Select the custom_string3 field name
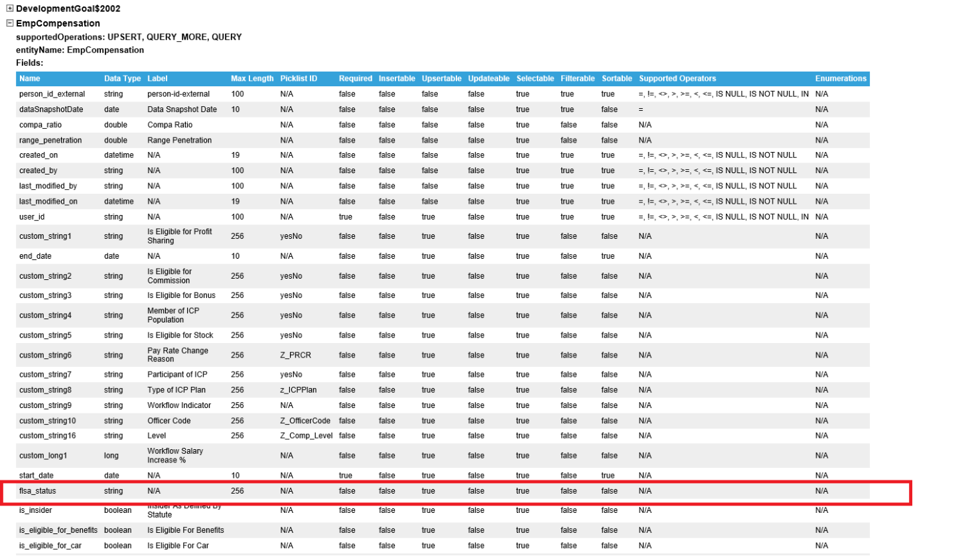The image size is (968, 560). click(x=45, y=295)
